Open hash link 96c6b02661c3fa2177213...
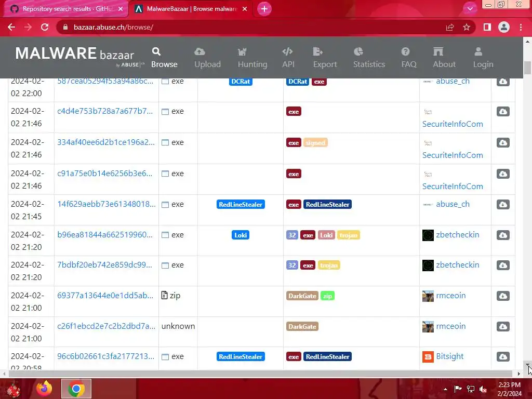 pos(105,356)
